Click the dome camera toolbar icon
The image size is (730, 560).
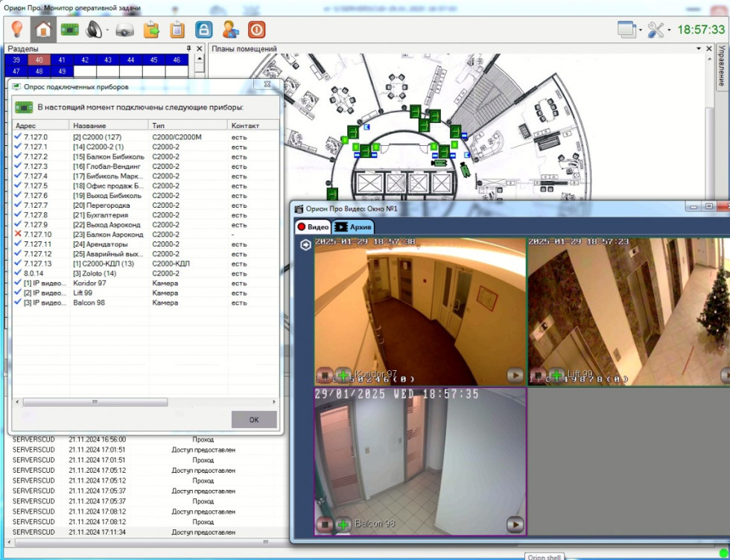coord(124,31)
